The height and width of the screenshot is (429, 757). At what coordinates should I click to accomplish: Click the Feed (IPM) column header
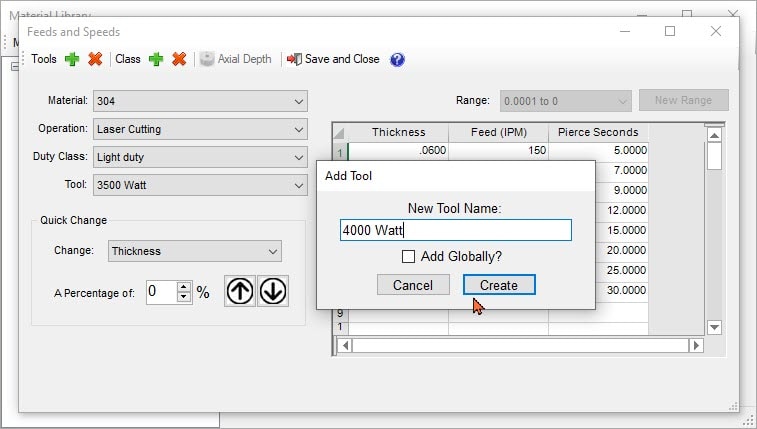click(498, 132)
